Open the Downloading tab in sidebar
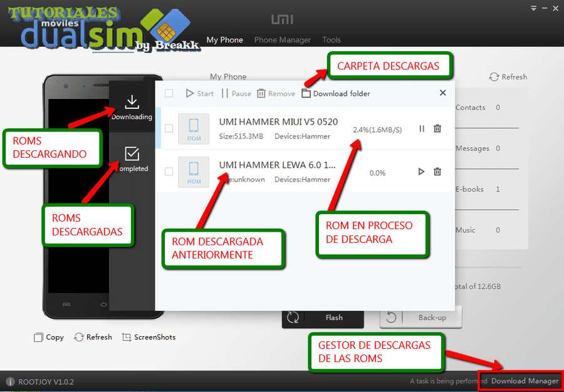 pyautogui.click(x=132, y=107)
